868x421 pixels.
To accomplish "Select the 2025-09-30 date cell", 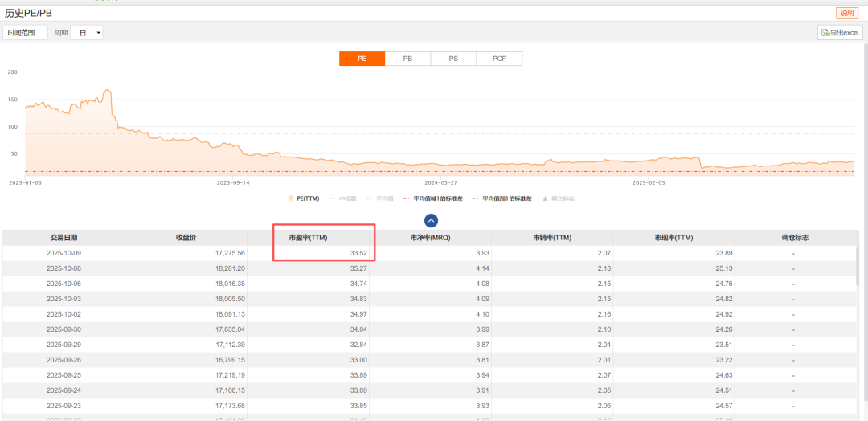I will (63, 329).
